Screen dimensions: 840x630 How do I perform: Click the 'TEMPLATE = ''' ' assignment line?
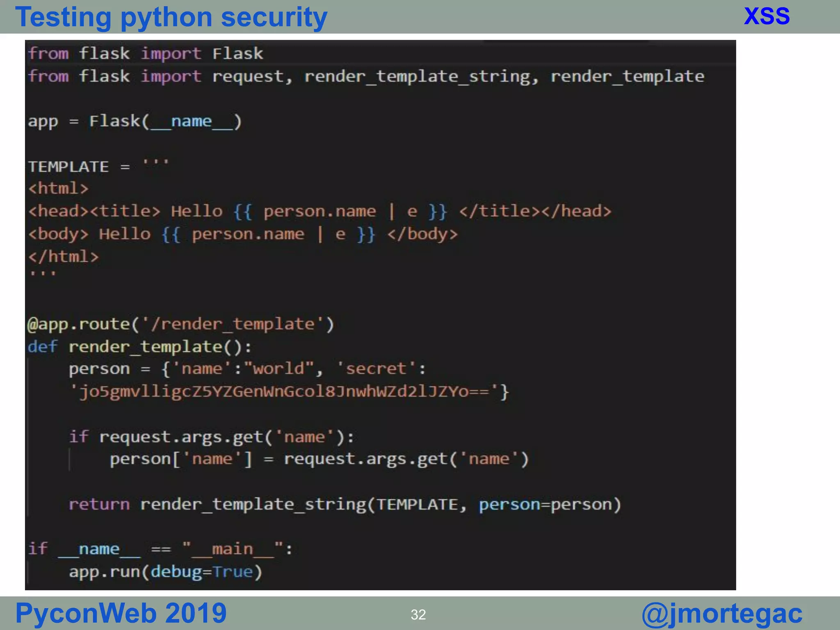point(98,166)
